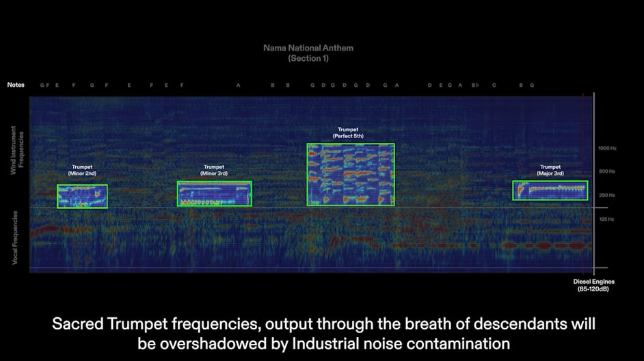644x361 pixels.
Task: Click the lone A note marker
Action: (x=238, y=85)
